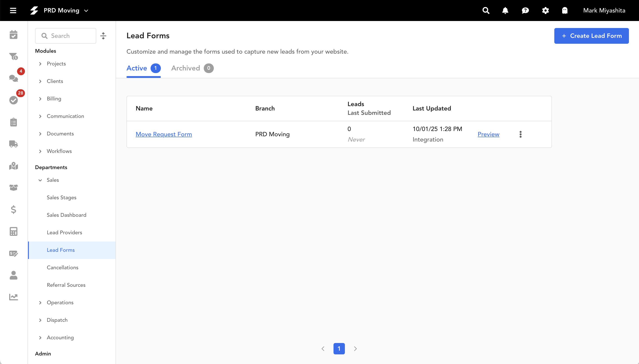This screenshot has width=639, height=364.
Task: Open three-dot menu for Move Request Form
Action: click(x=520, y=134)
